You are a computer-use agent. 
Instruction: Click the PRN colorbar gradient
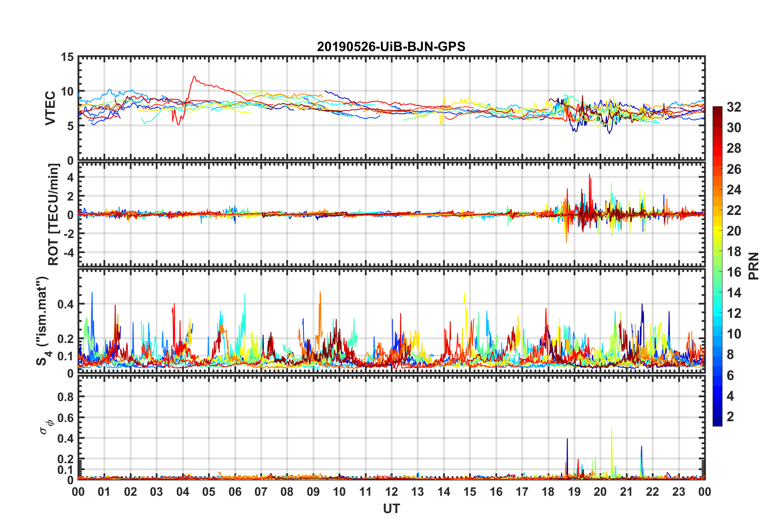pyautogui.click(x=717, y=266)
